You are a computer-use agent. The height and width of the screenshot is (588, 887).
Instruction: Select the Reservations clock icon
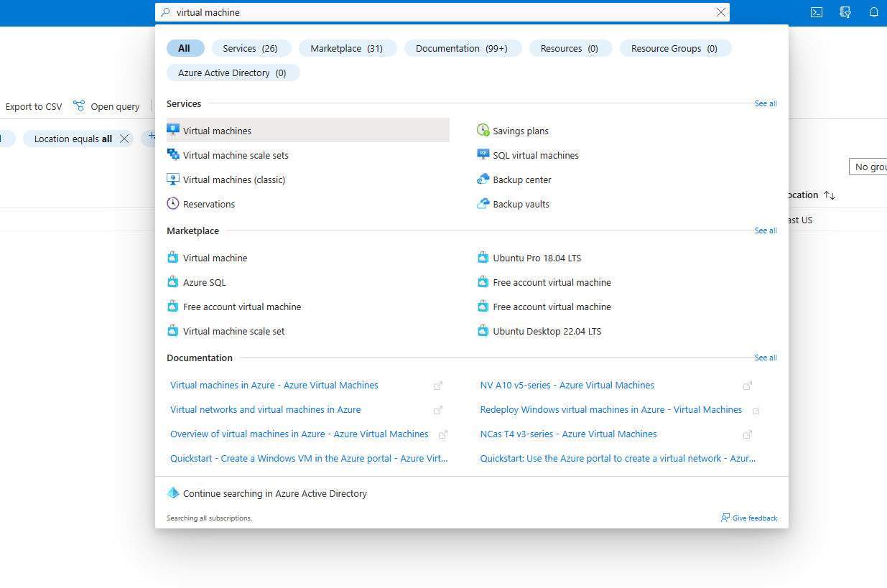pyautogui.click(x=173, y=203)
